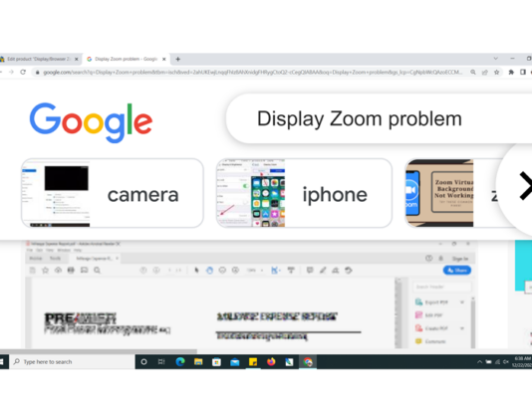
Task: Close the 'Display Zoom problem' tab
Action: (163, 59)
